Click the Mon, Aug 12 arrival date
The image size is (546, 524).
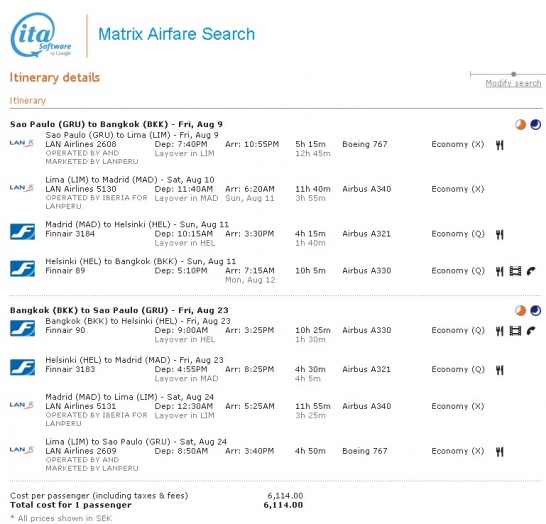pos(250,280)
